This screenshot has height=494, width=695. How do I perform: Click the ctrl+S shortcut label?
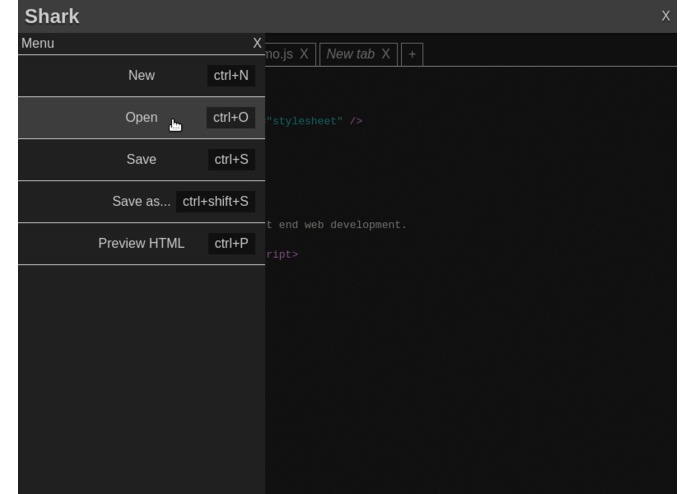(x=231, y=159)
